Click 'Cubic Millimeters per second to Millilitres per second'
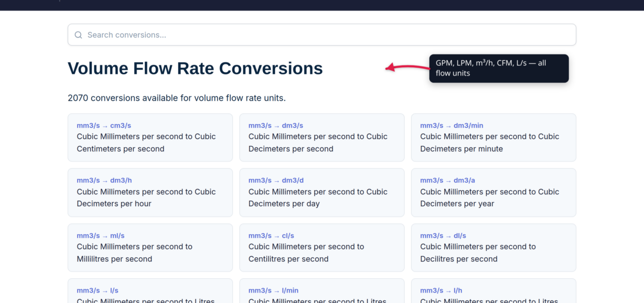 [135, 253]
